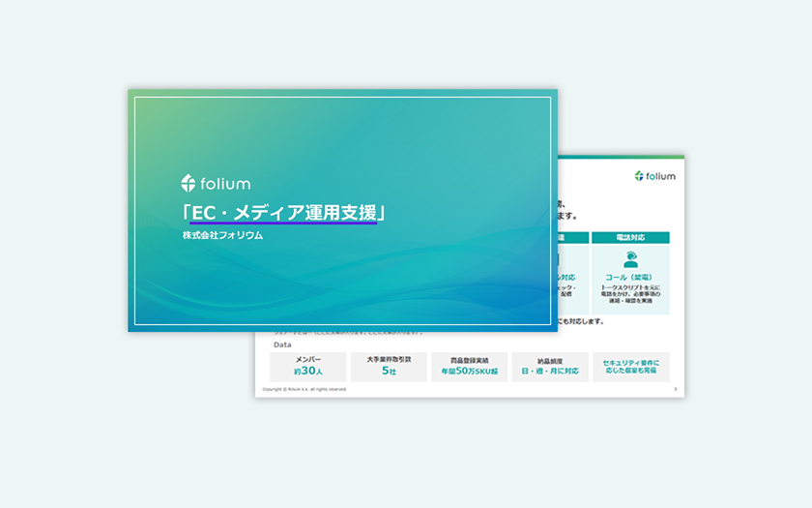This screenshot has width=812, height=508.
Task: Click the title 「EC・メディア運用支援」
Action: [283, 213]
